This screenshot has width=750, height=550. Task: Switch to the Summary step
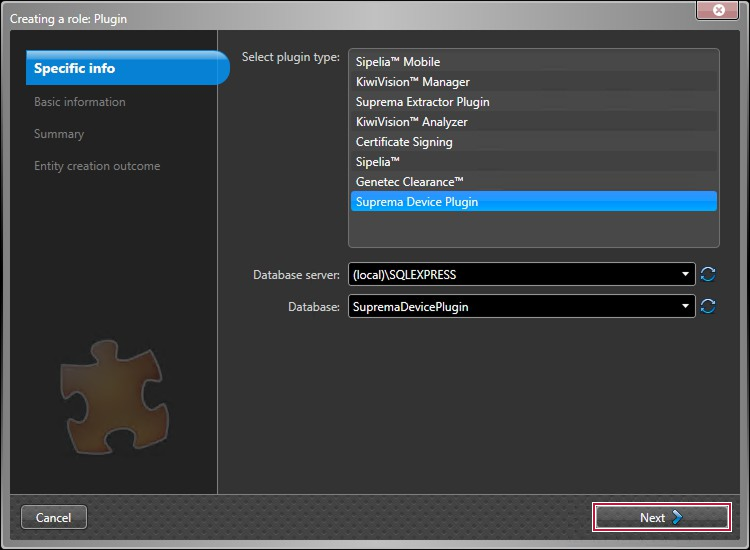click(x=59, y=134)
